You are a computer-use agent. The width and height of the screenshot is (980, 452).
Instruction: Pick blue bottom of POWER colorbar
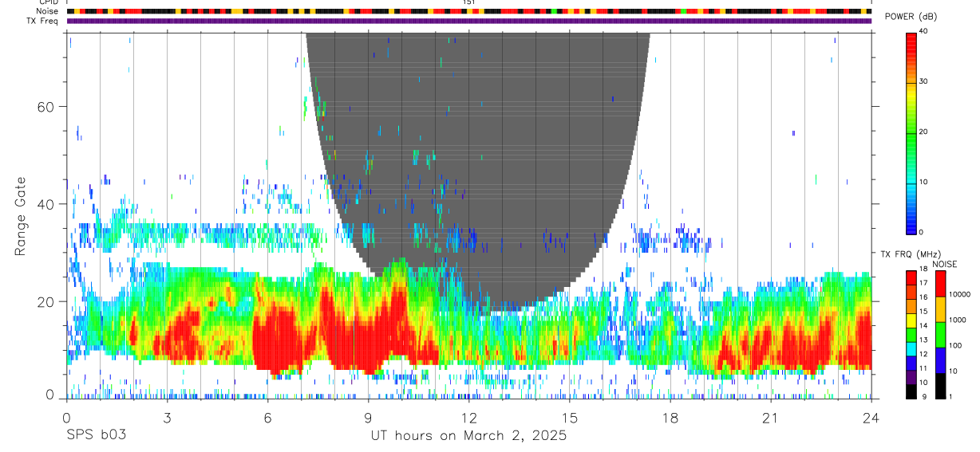tap(911, 223)
